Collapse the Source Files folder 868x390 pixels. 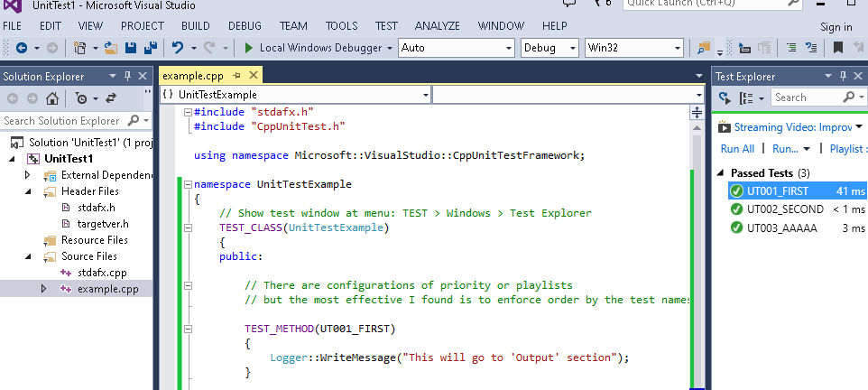[28, 256]
